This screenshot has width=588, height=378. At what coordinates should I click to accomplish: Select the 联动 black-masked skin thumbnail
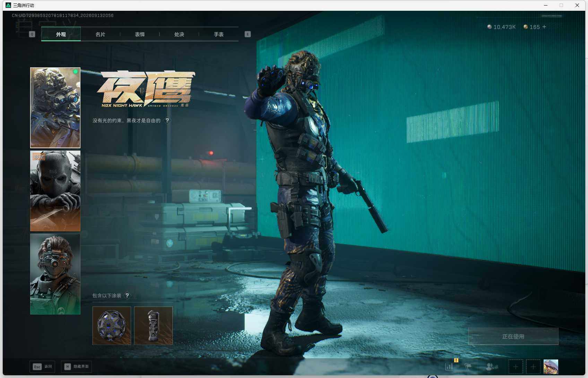tap(55, 191)
